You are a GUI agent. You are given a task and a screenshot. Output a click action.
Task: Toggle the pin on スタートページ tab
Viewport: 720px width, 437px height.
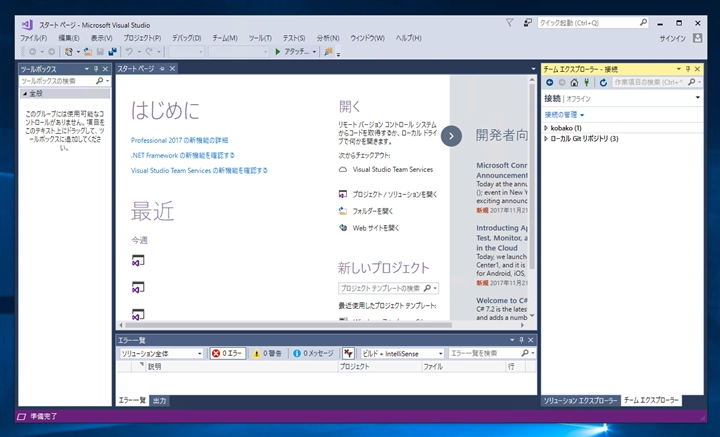click(162, 68)
